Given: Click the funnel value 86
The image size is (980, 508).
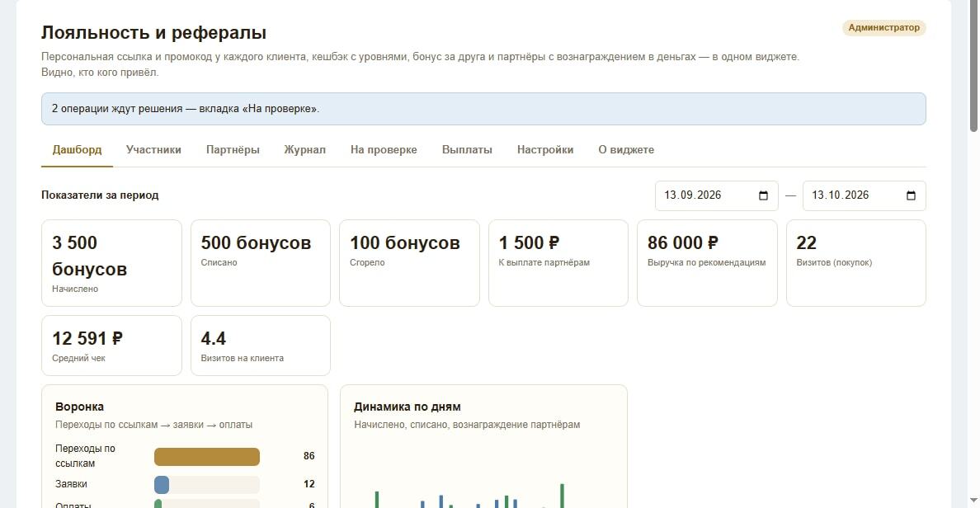Looking at the screenshot, I should coord(309,456).
